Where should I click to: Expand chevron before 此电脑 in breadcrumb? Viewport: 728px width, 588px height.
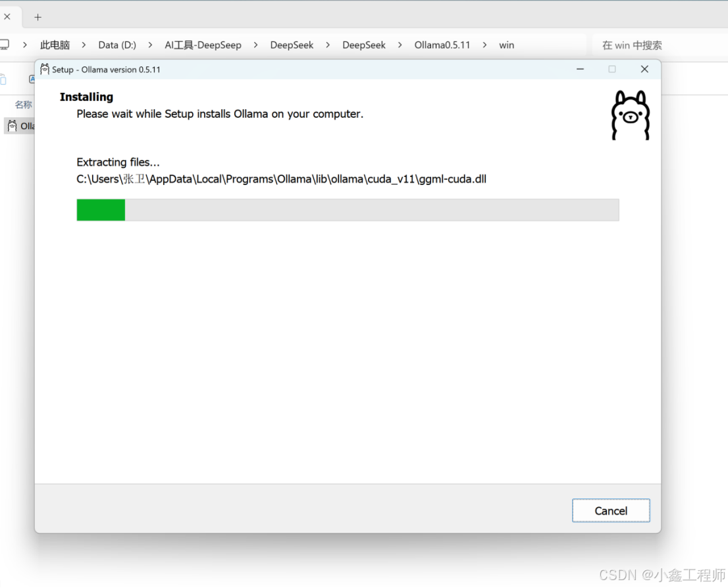[x=25, y=45]
